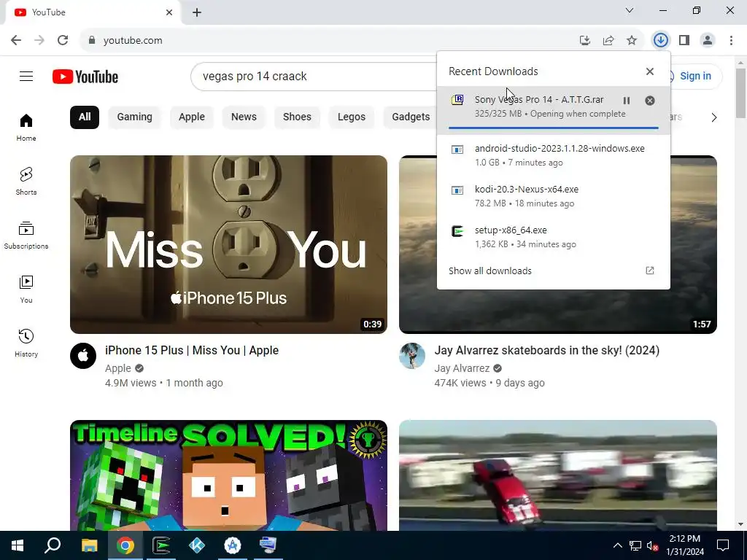Close the YouTube browser tab

point(169,12)
